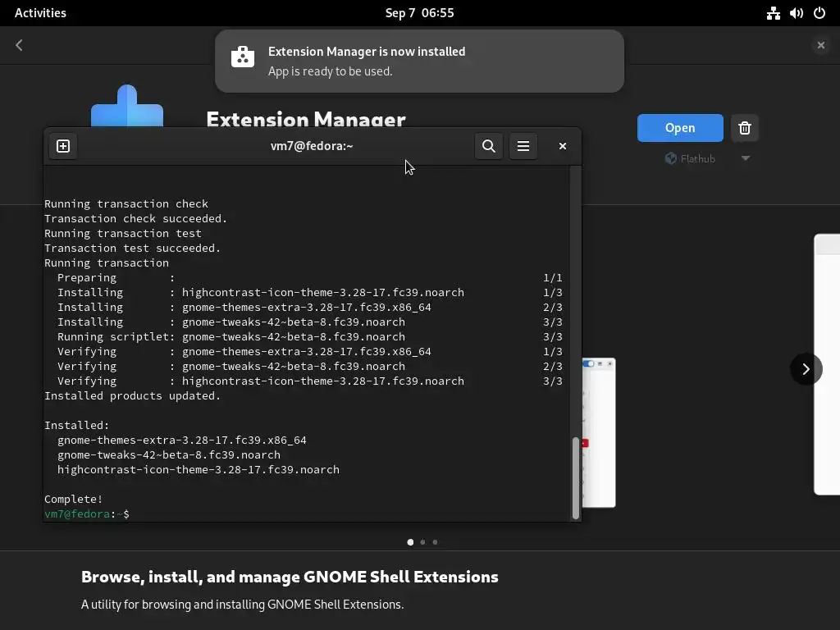Click the Extension Manager installed notification
840x630 pixels.
click(419, 61)
